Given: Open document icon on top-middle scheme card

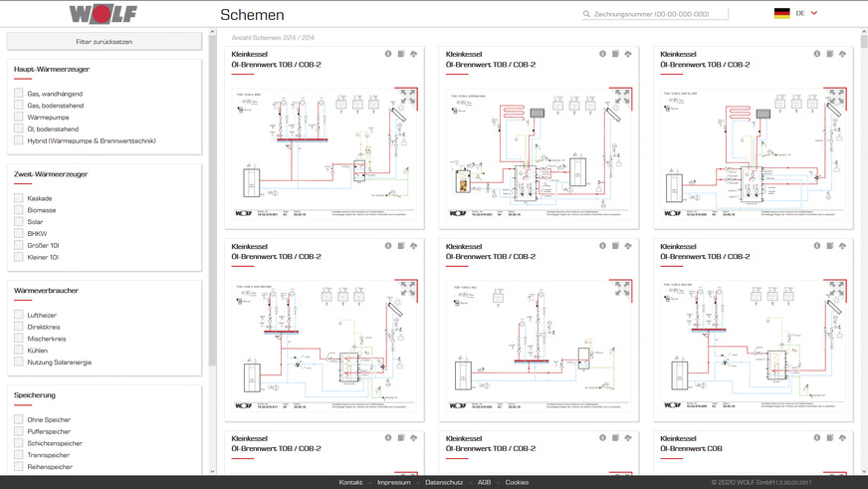Looking at the screenshot, I should [x=614, y=54].
